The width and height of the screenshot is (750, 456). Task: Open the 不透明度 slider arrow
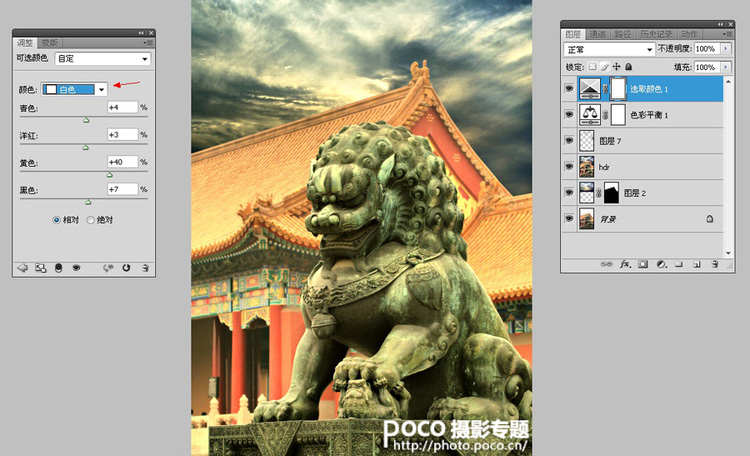(x=726, y=49)
